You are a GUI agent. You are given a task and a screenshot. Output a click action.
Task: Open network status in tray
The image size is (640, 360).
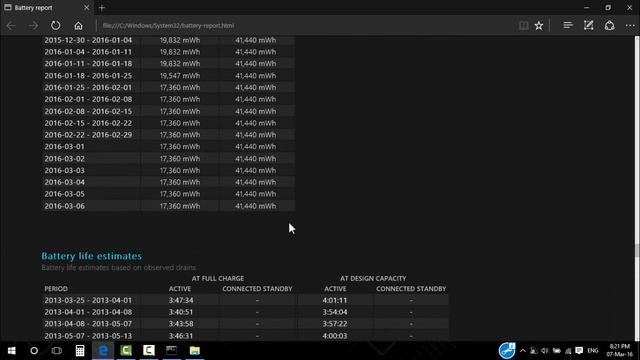(x=568, y=351)
